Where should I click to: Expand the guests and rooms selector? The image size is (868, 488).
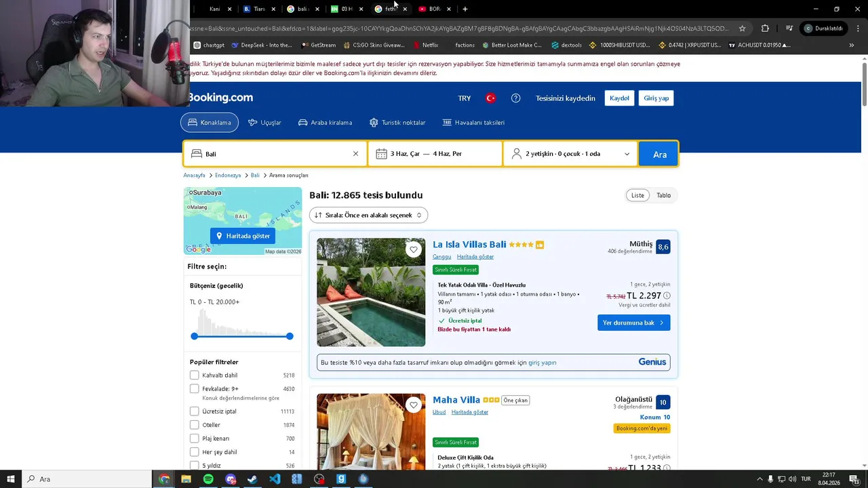tap(570, 154)
